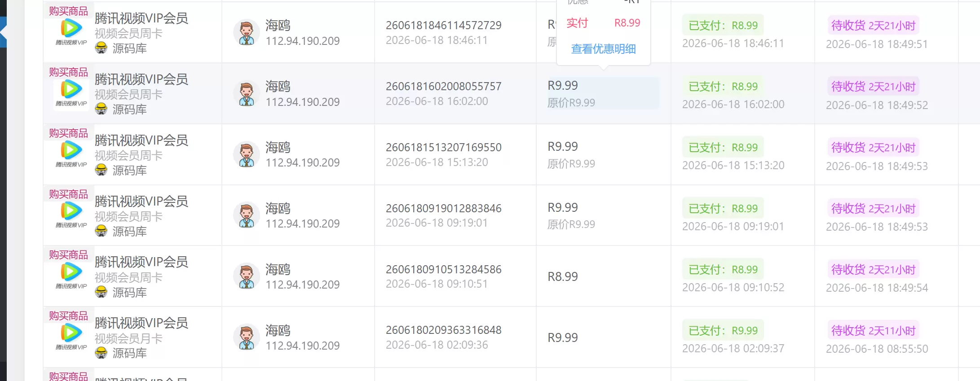Click 海鸥 avatar in 09:19:01 order row
Image resolution: width=980 pixels, height=381 pixels.
[247, 215]
